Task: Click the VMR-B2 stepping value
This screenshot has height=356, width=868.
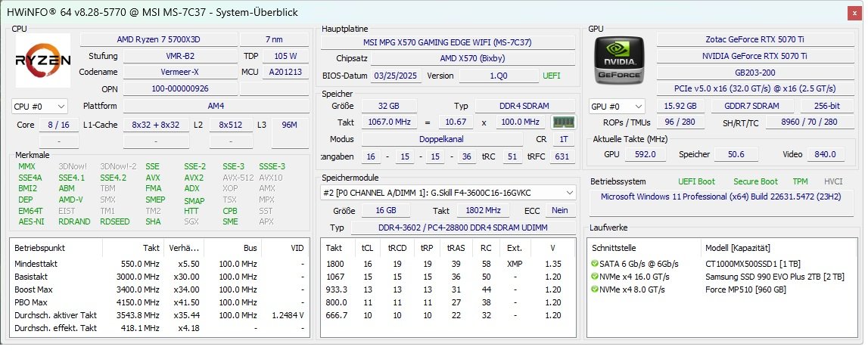Action: (180, 56)
